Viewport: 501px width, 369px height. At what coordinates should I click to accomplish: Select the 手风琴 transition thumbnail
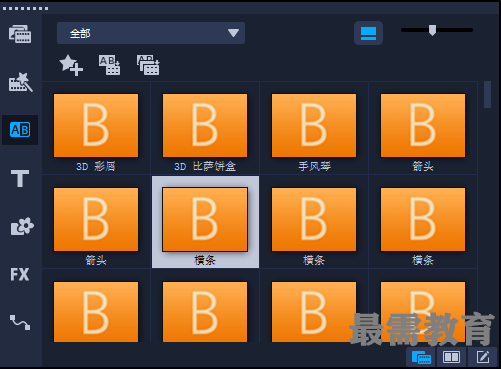314,125
